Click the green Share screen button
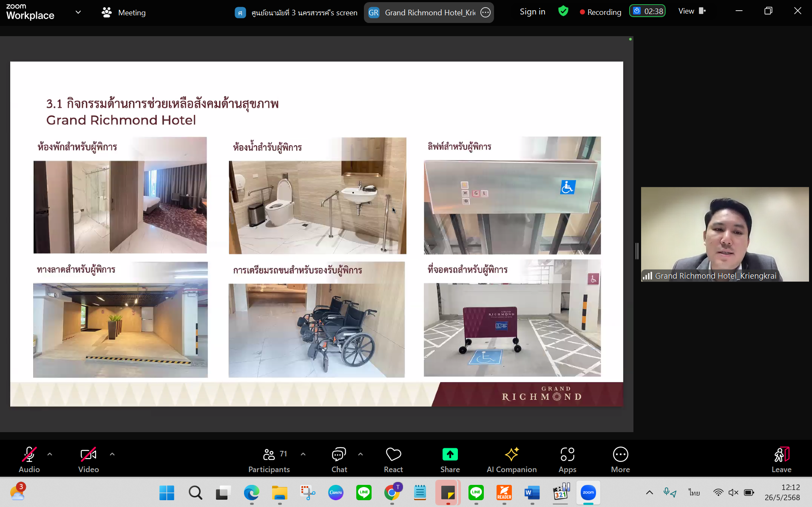 point(450,460)
